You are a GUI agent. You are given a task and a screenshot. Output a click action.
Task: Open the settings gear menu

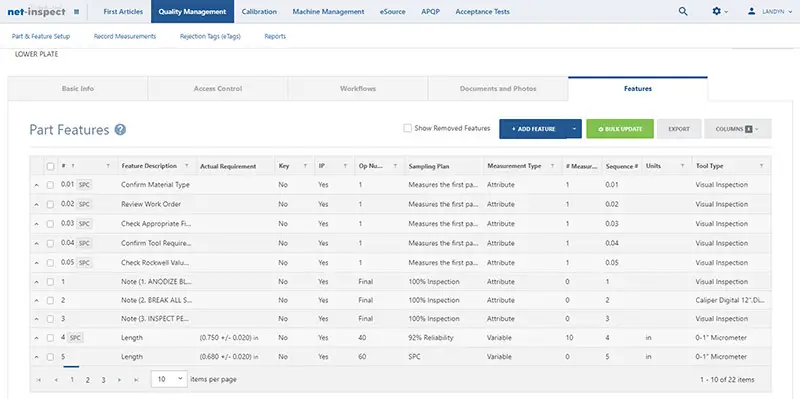pyautogui.click(x=720, y=11)
